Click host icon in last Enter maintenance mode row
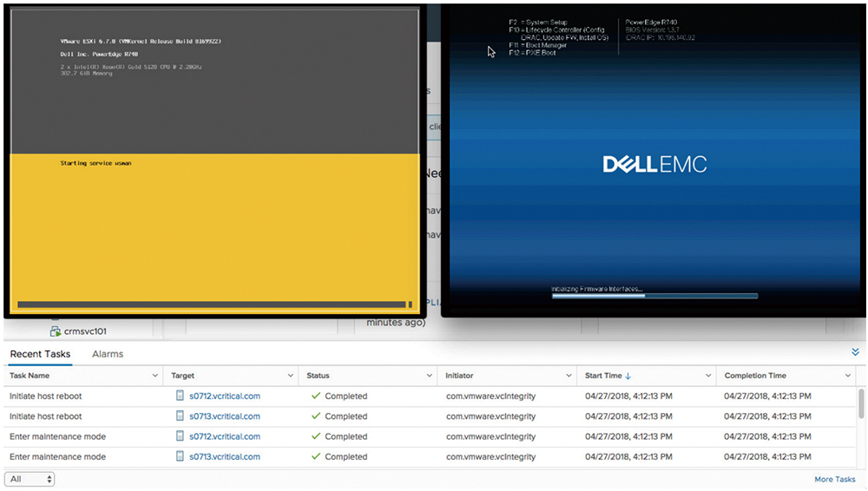 (x=180, y=456)
